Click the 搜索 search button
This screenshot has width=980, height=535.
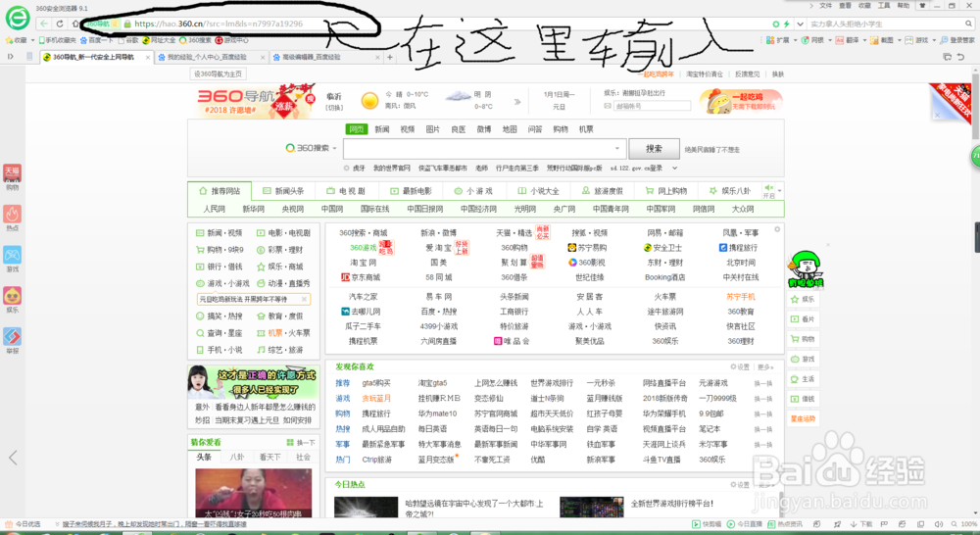click(x=654, y=149)
